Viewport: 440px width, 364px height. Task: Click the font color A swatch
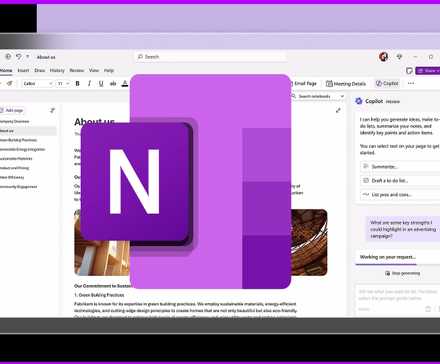125,83
